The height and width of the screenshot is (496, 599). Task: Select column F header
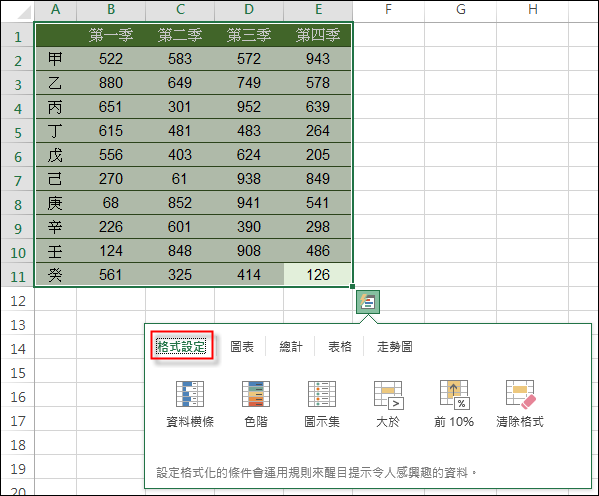click(389, 10)
